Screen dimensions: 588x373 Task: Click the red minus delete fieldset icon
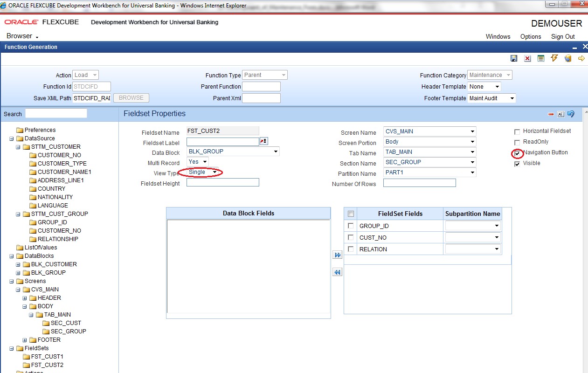tap(551, 114)
